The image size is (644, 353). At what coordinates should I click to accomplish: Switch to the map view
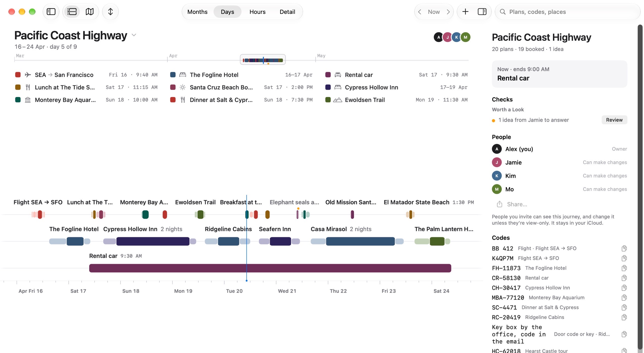[x=90, y=12]
